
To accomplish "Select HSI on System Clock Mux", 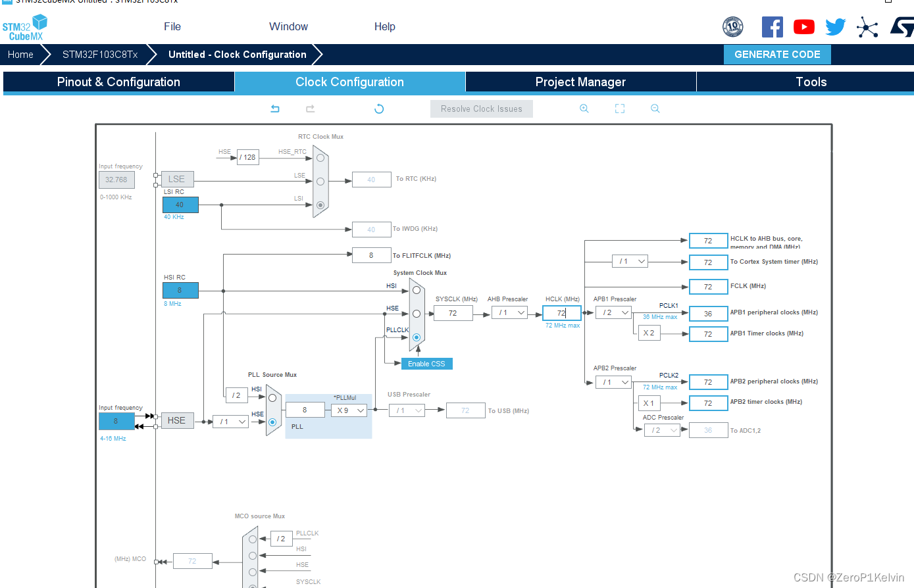I will (417, 290).
